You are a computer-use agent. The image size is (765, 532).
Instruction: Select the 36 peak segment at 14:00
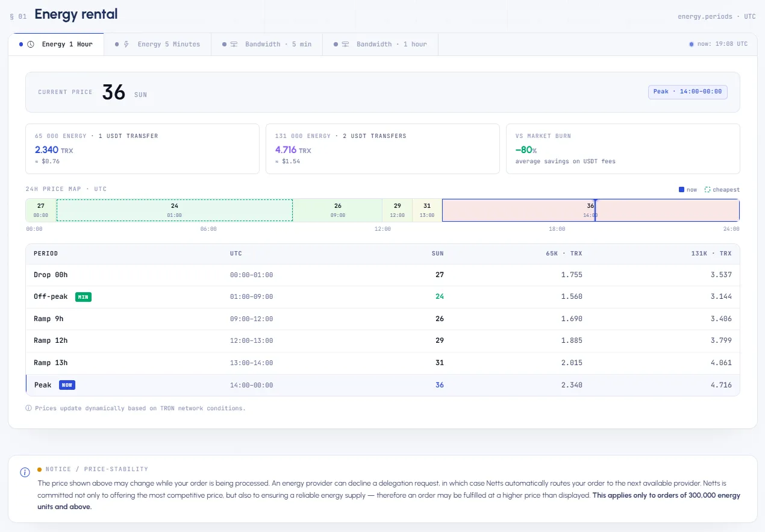tap(590, 210)
